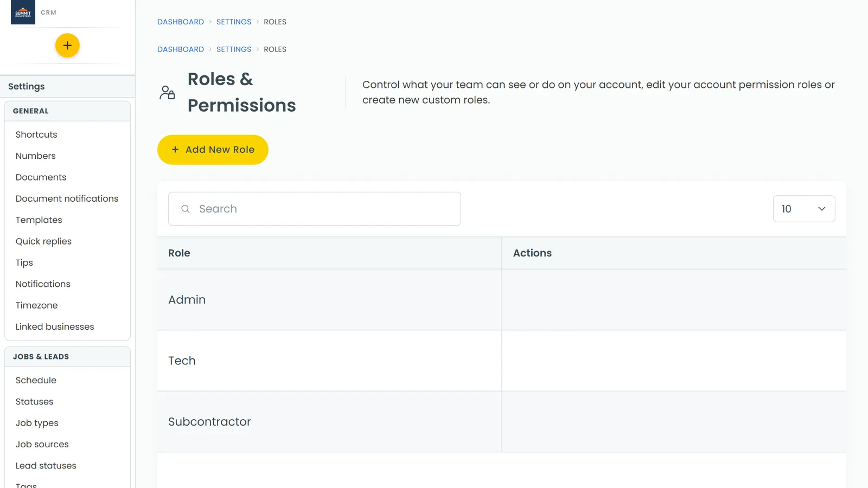Click the Role column header
Image resolution: width=868 pixels, height=488 pixels.
(329, 253)
